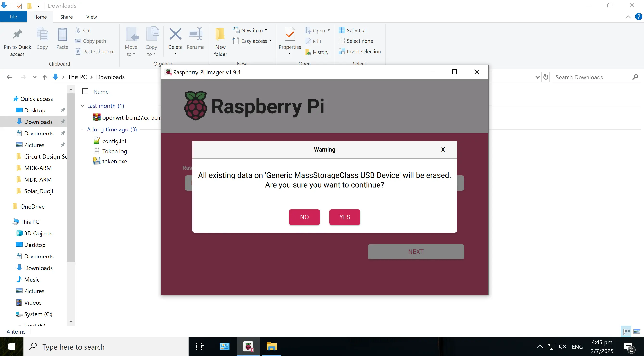This screenshot has width=644, height=356.
Task: Click the Rename icon
Action: (196, 34)
